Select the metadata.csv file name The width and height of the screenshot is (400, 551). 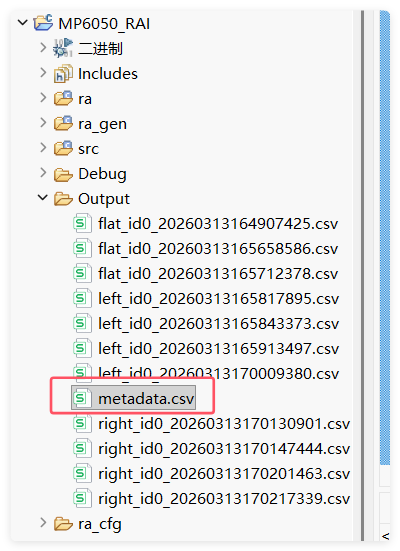tap(146, 399)
